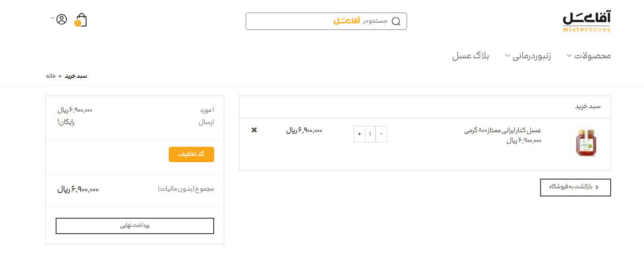Open the honey jar product thumbnail
The image size is (644, 266).
click(x=586, y=142)
